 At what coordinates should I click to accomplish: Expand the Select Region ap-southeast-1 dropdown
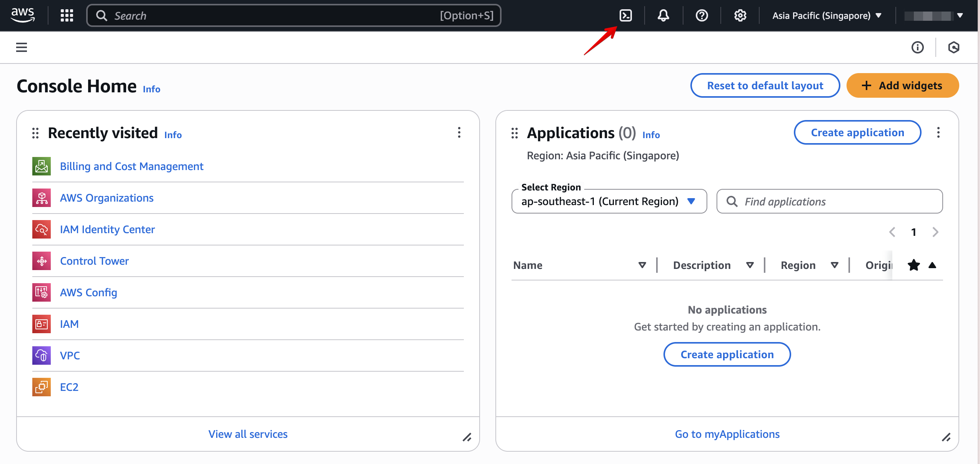609,201
